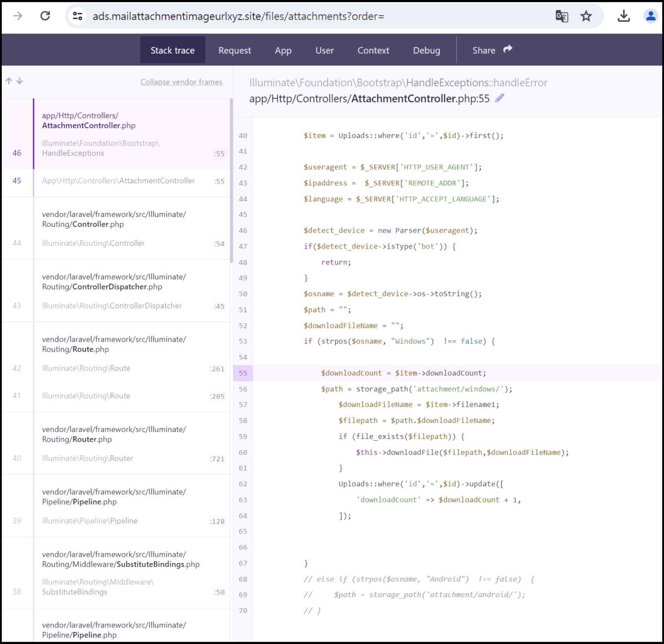The width and height of the screenshot is (664, 644).
Task: Select frame 46 HandleExceptions
Action: click(x=116, y=148)
